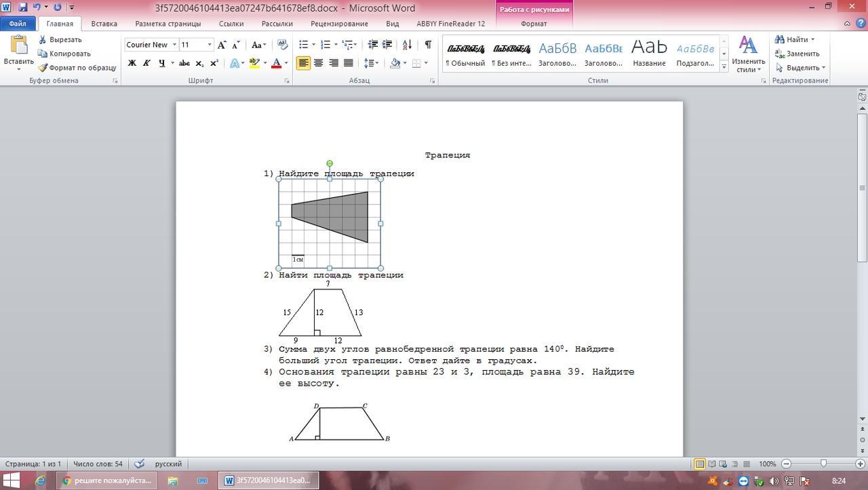This screenshot has height=490, width=868.
Task: Open the Courier New font name dropdown
Action: click(174, 45)
